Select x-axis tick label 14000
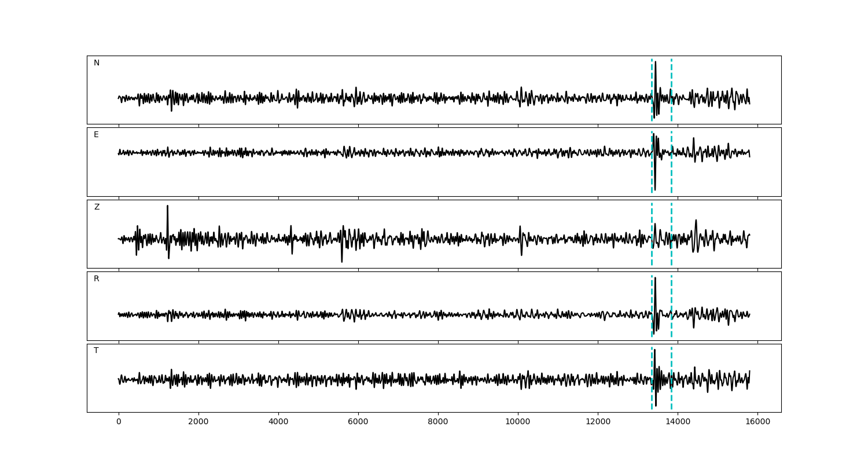This screenshot has width=868, height=463. point(678,422)
